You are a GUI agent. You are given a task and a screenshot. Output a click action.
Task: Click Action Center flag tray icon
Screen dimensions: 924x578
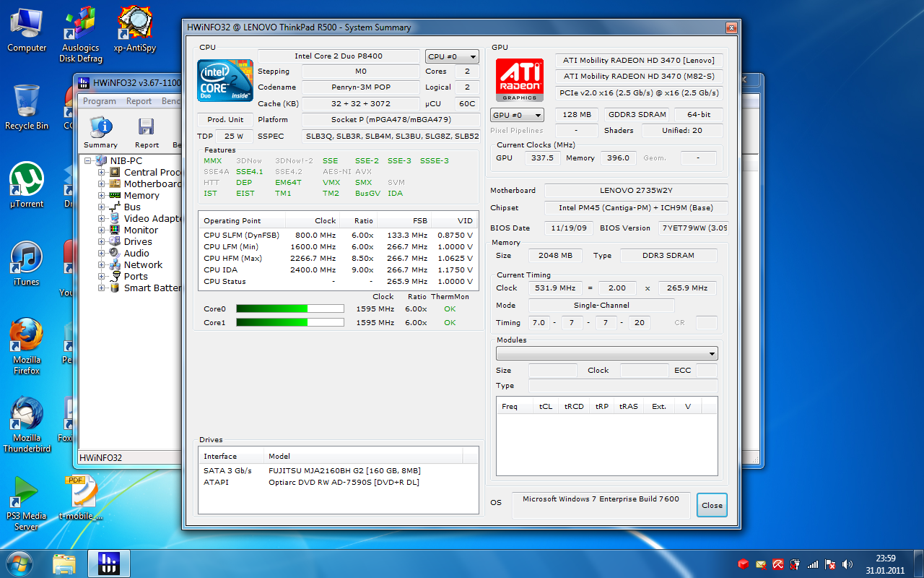click(830, 564)
